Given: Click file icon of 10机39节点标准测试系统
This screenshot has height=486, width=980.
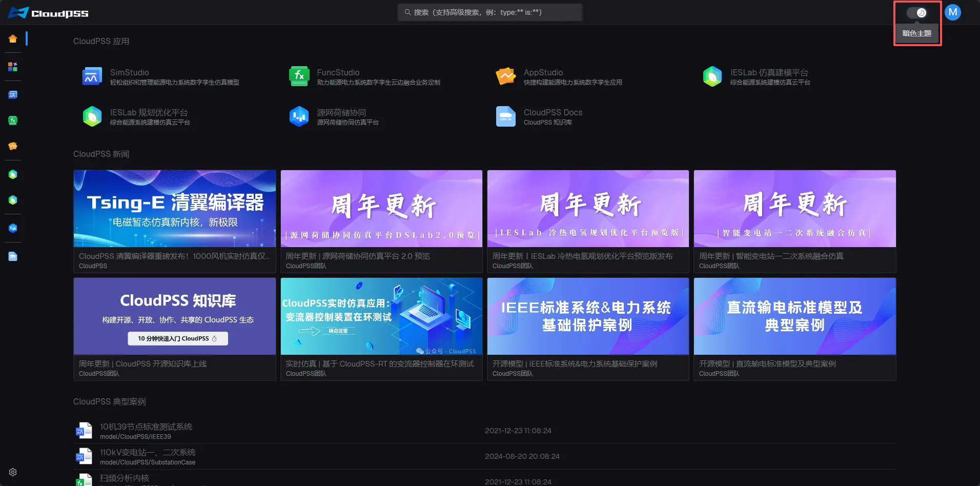Looking at the screenshot, I should pos(84,431).
